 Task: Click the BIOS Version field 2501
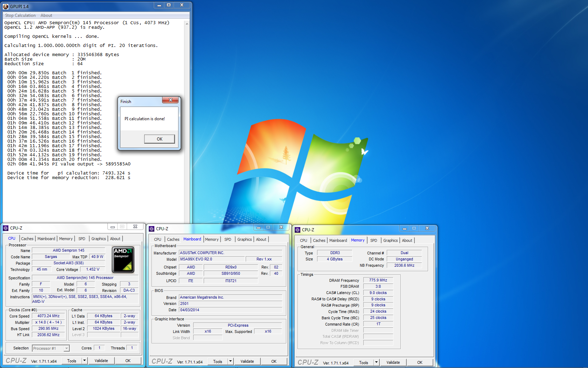tap(231, 304)
